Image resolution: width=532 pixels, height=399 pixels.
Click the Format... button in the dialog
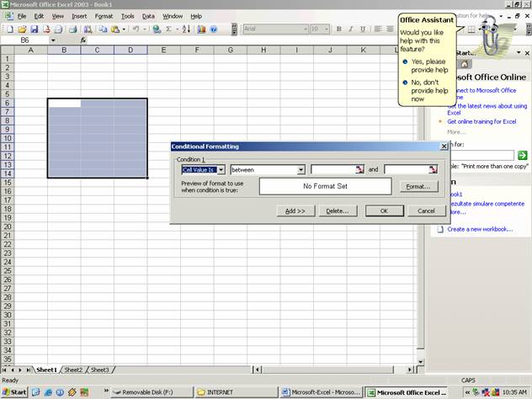[418, 186]
